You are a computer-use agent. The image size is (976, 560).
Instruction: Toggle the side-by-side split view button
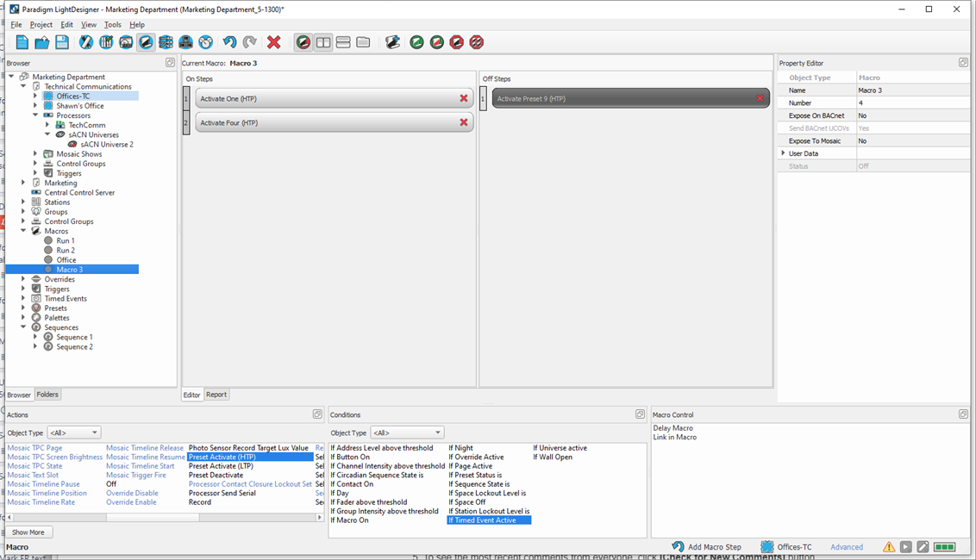323,42
